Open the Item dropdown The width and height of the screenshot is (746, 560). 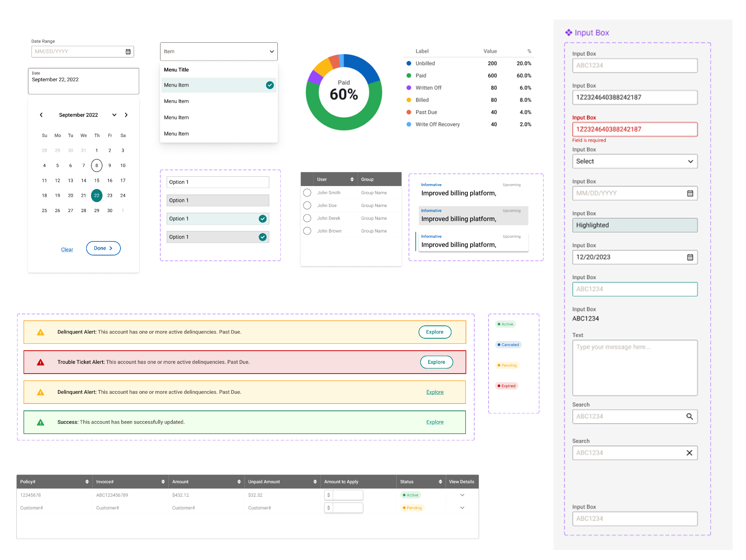[x=219, y=52]
